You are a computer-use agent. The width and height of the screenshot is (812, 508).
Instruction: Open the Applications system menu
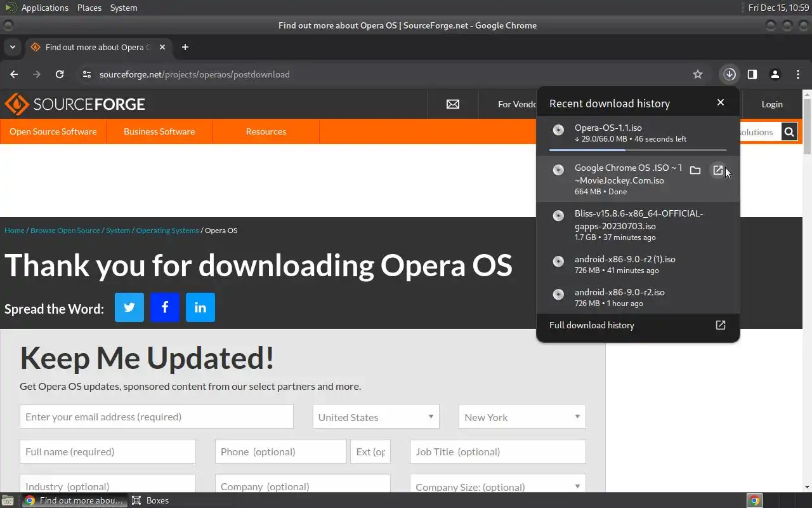tap(44, 8)
